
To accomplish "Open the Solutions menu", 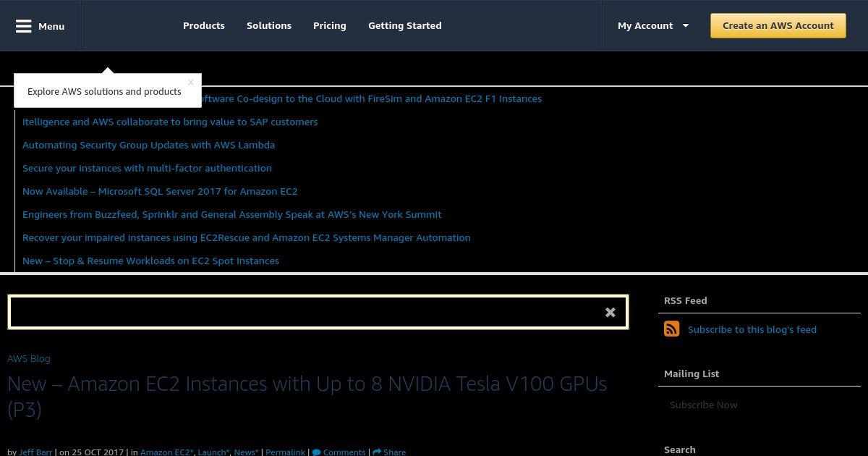I will pyautogui.click(x=269, y=25).
